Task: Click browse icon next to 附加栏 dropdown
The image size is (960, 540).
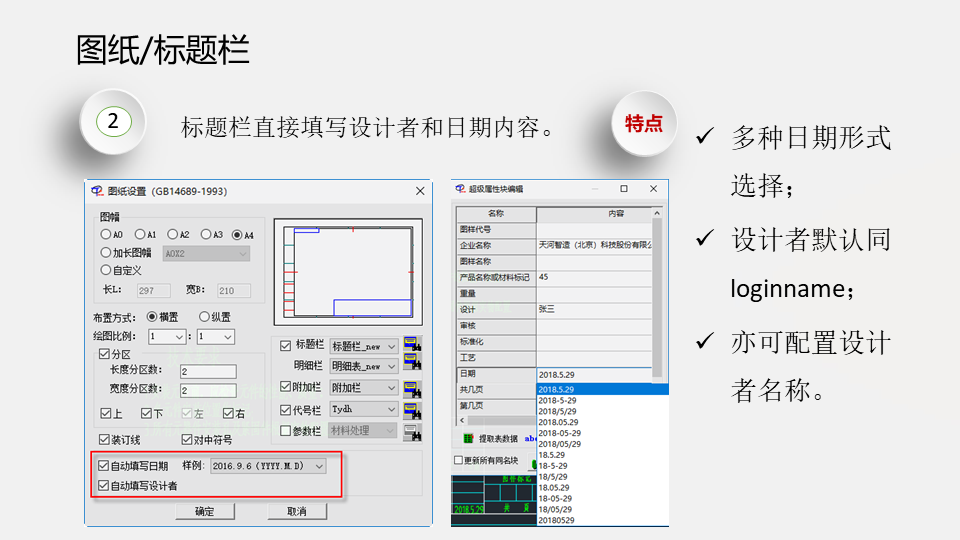Action: tap(412, 388)
